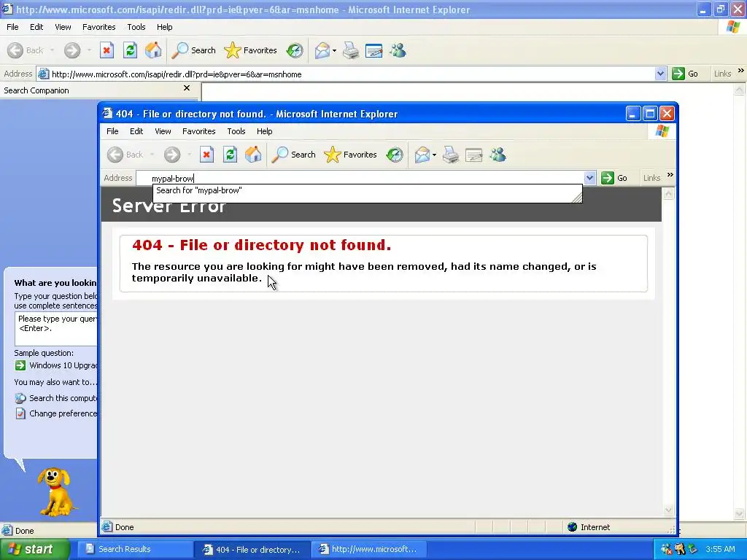Click Search magnifier in 404 window toolbar
This screenshot has width=747, height=560.
click(293, 155)
